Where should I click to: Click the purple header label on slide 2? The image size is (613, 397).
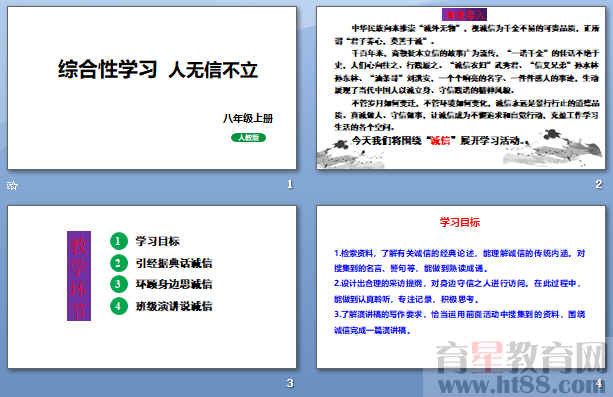pyautogui.click(x=464, y=15)
